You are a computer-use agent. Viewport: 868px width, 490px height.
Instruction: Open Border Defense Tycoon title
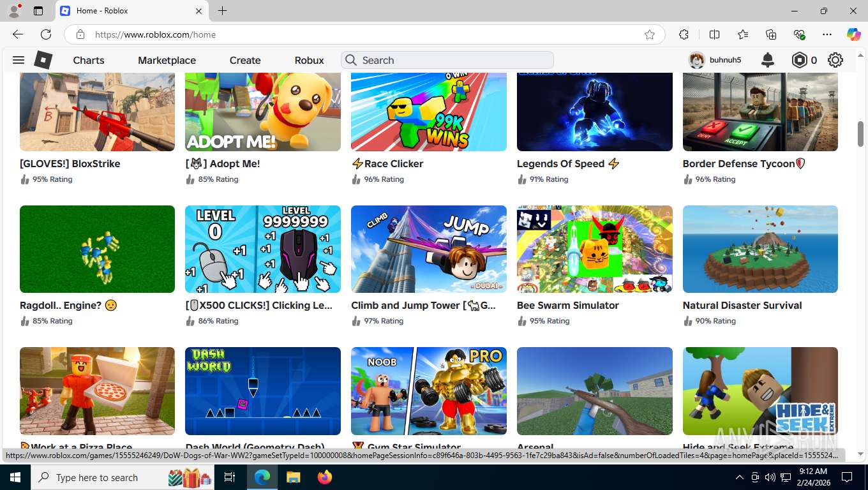click(x=744, y=163)
